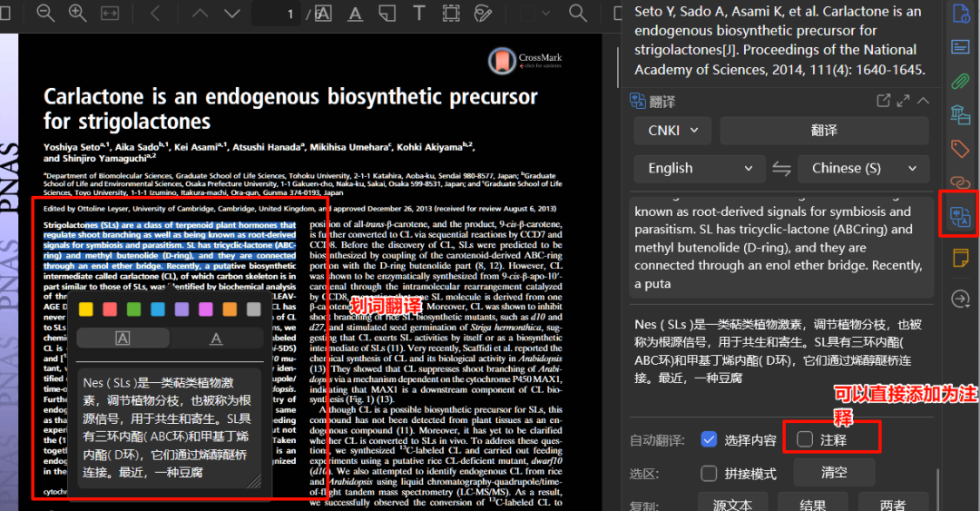Pick the yellow highlight color swatch

[86, 309]
